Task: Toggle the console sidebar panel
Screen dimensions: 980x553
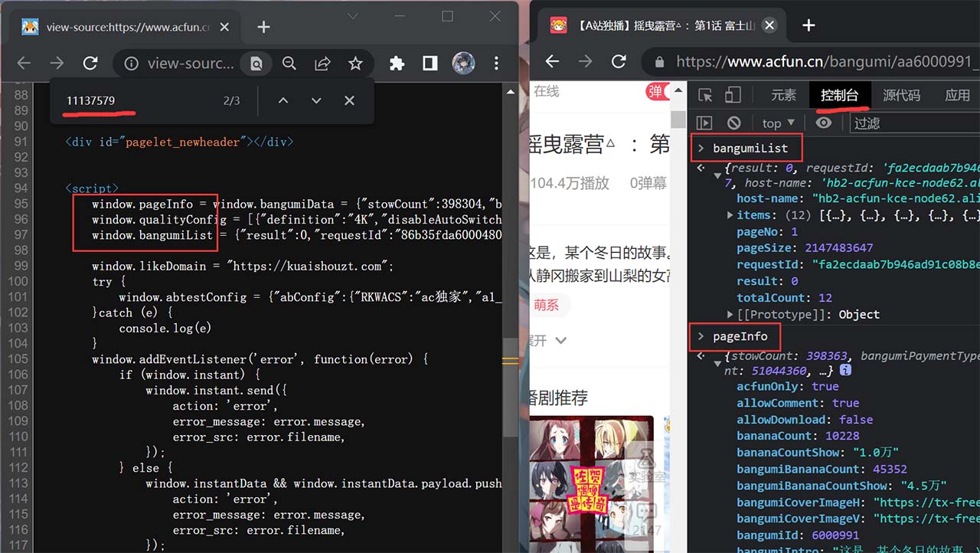Action: [x=704, y=123]
